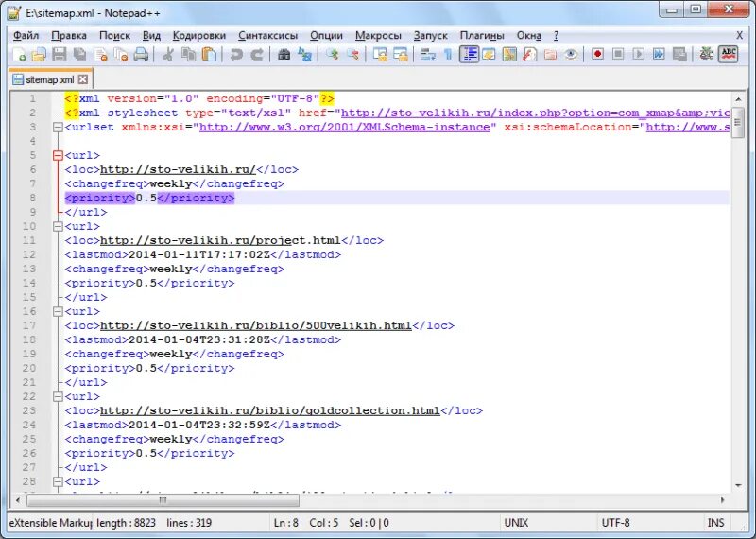Click the sto-velikih.ru/project.html link

click(x=220, y=240)
